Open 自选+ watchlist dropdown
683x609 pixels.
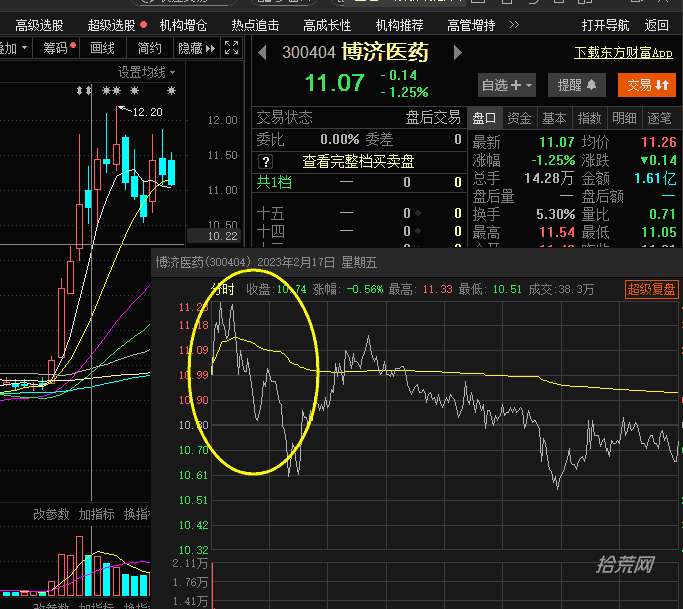507,85
